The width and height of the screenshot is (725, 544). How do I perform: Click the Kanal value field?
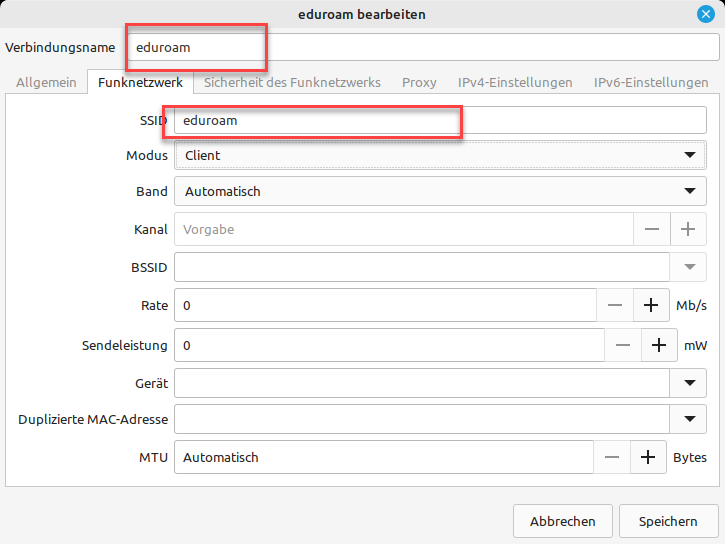404,229
